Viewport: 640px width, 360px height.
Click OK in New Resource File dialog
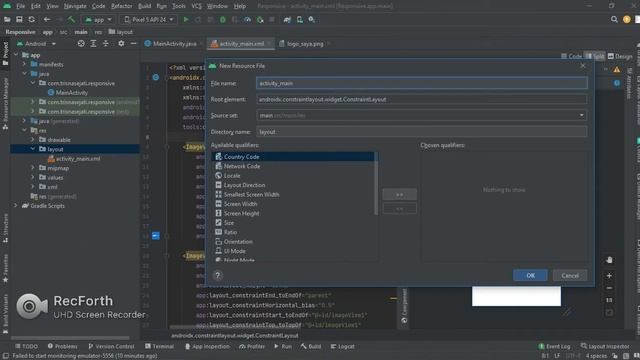(530, 276)
